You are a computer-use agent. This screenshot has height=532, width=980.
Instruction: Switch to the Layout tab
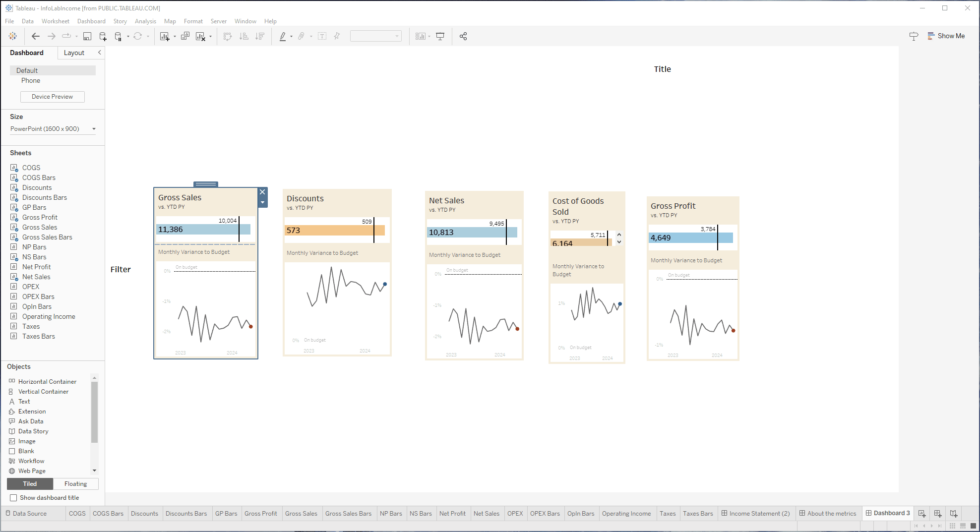click(x=74, y=53)
